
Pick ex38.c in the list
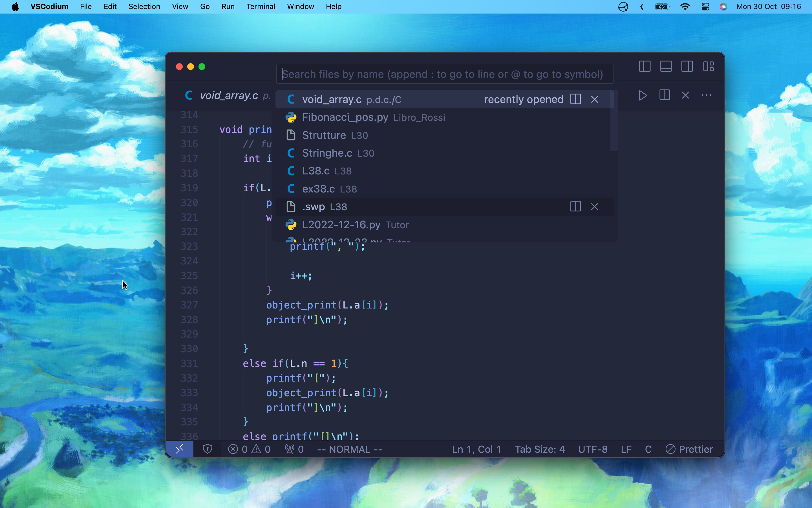[445, 189]
